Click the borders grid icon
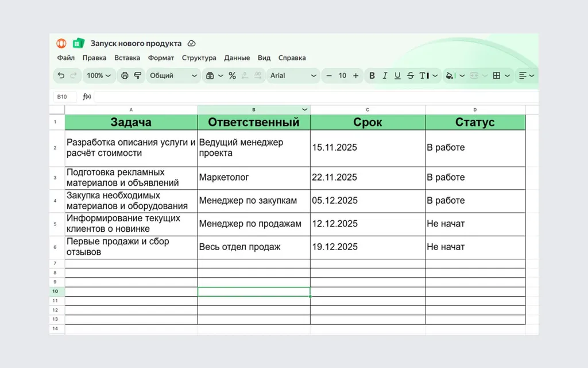Image resolution: width=588 pixels, height=368 pixels. (x=497, y=75)
